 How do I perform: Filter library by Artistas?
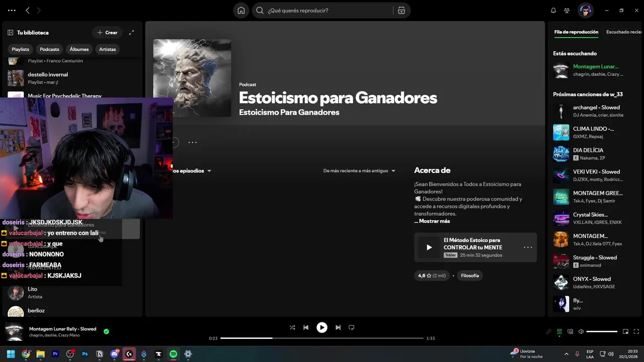pos(107,49)
